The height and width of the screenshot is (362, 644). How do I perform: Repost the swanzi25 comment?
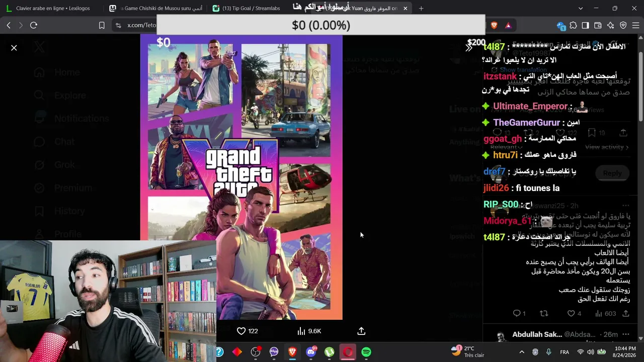tap(544, 313)
